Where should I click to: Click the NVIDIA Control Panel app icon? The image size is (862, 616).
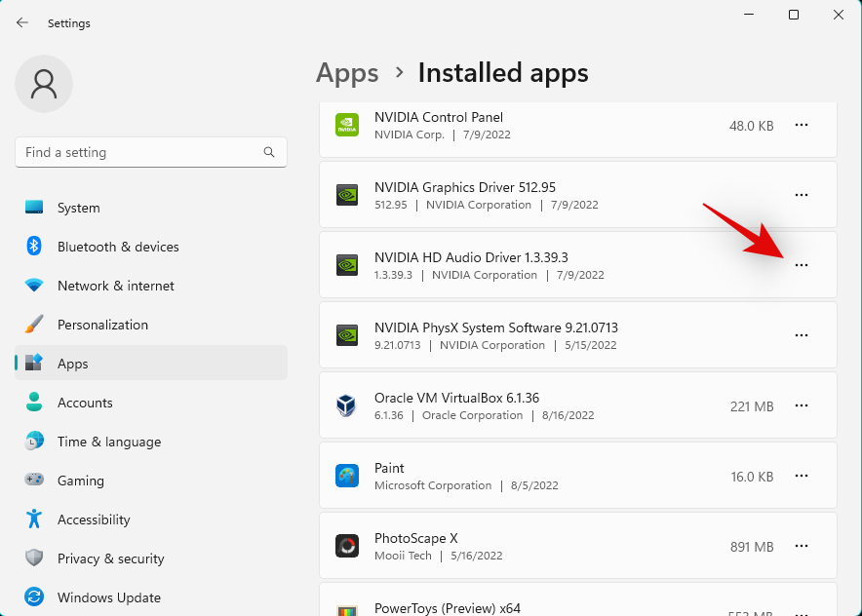click(346, 125)
